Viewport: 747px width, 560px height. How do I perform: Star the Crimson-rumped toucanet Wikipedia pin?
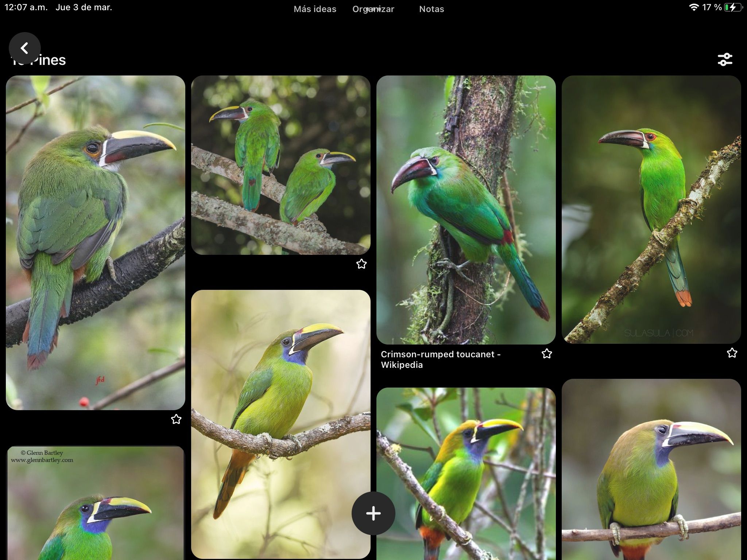click(546, 354)
